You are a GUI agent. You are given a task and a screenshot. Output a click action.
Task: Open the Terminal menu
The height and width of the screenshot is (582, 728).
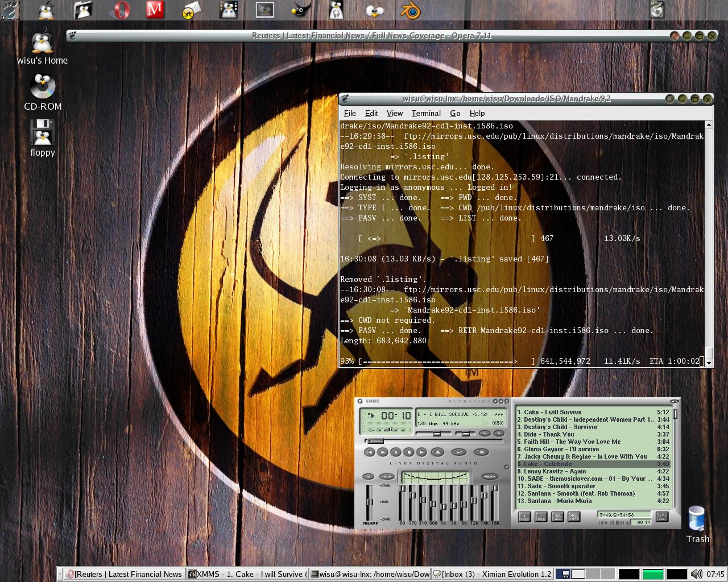pyautogui.click(x=426, y=113)
